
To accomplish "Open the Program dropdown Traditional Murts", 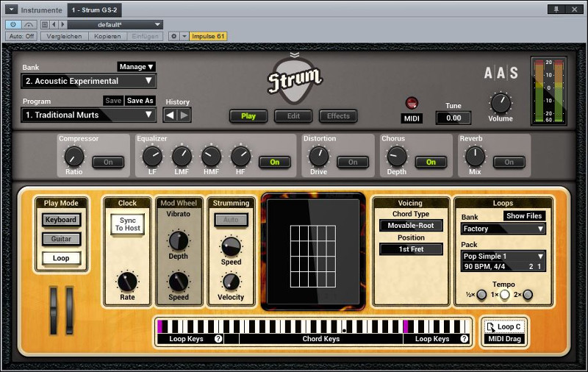I will 89,115.
